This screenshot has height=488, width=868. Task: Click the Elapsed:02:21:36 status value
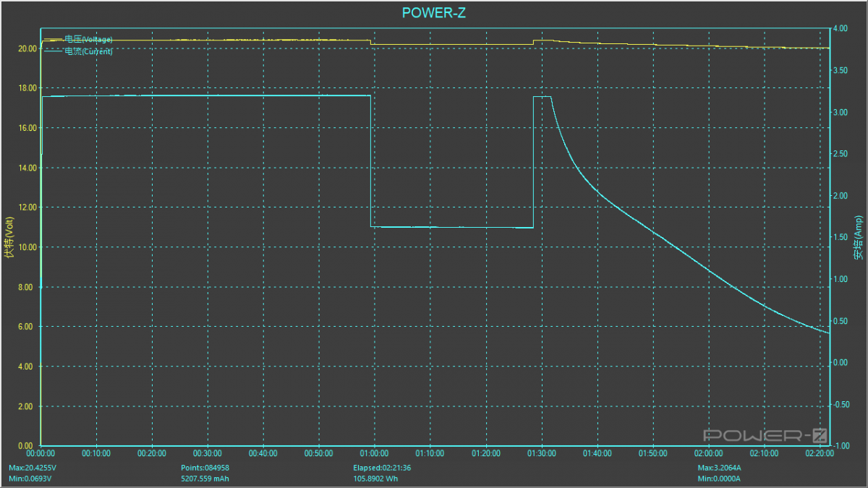pyautogui.click(x=382, y=468)
